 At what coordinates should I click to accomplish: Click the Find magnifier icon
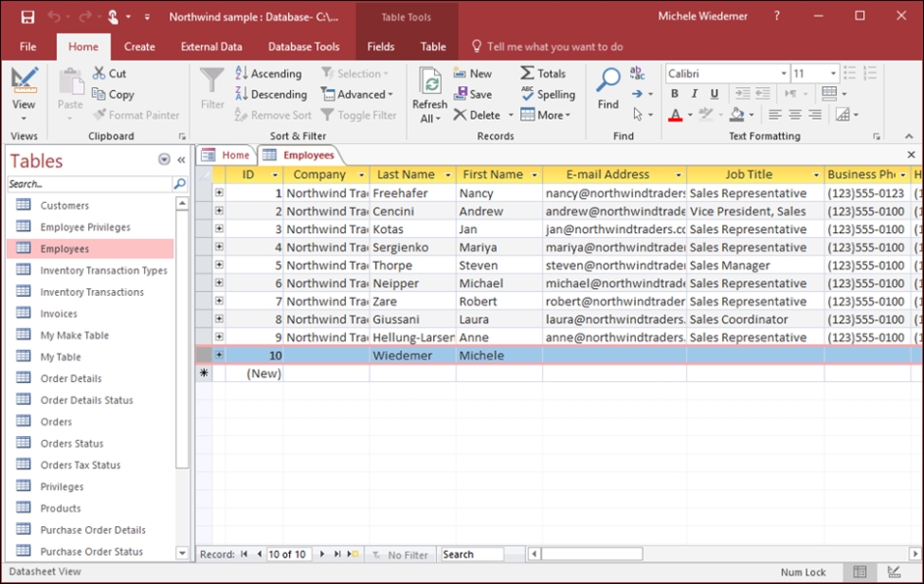(x=608, y=80)
